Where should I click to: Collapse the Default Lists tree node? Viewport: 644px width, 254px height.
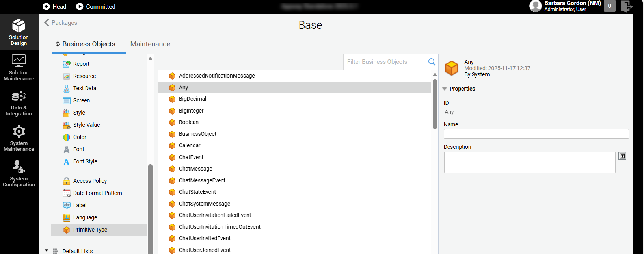pyautogui.click(x=47, y=250)
